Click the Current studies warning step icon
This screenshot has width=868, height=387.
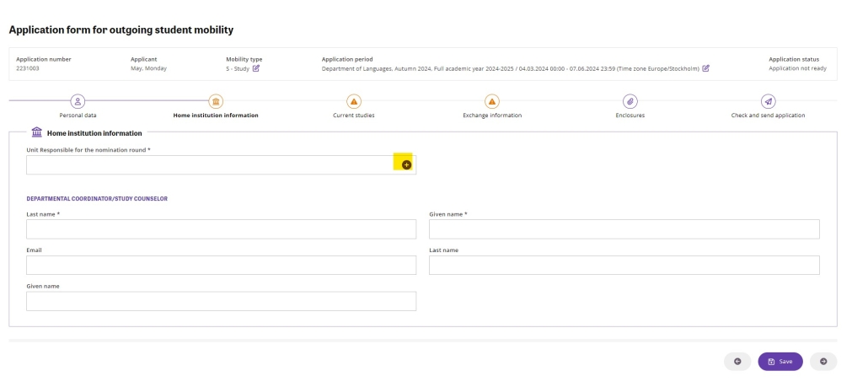(x=354, y=100)
